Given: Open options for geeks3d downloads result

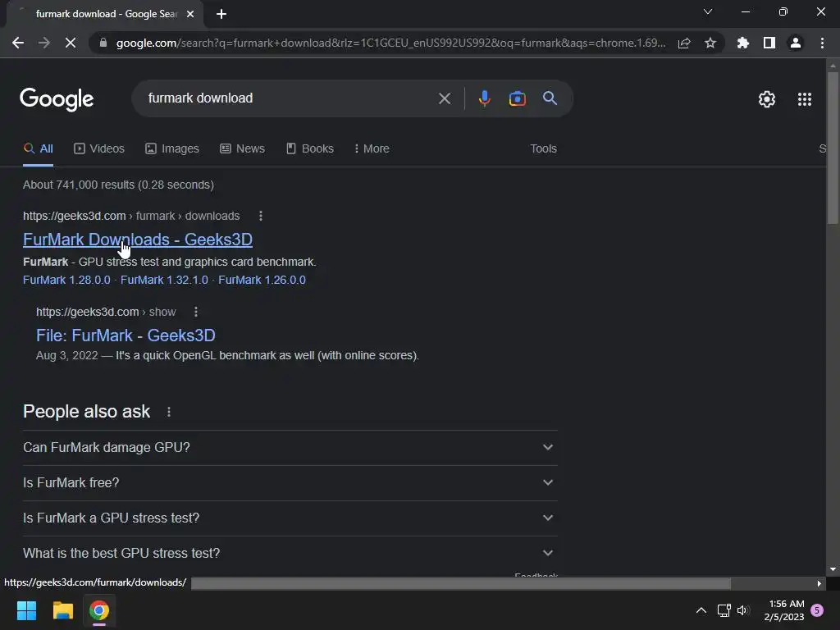Looking at the screenshot, I should [x=261, y=216].
